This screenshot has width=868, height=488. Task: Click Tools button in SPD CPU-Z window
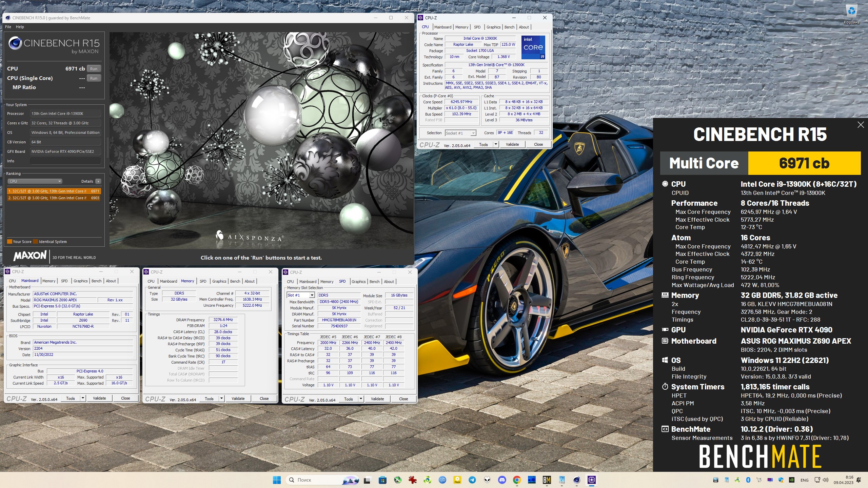(349, 399)
